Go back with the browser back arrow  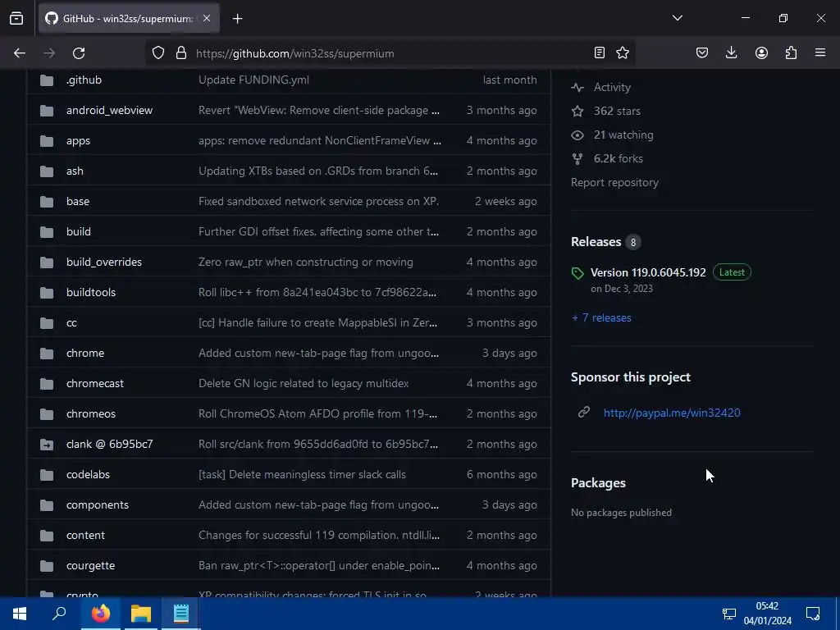click(20, 53)
